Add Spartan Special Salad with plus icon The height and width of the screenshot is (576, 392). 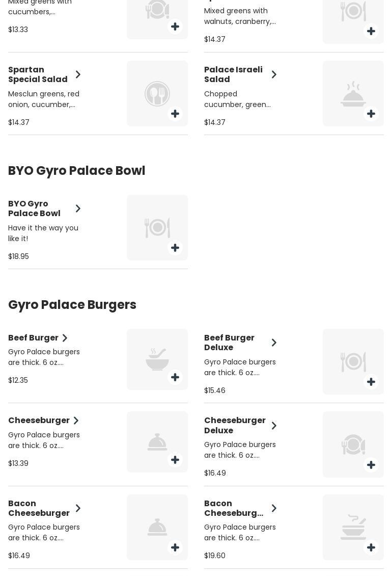point(175,114)
